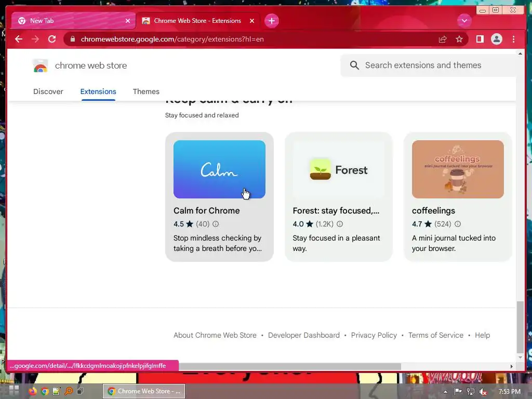Click the horizontal scrollbar thumb
The width and height of the screenshot is (532, 399).
pyautogui.click(x=290, y=366)
